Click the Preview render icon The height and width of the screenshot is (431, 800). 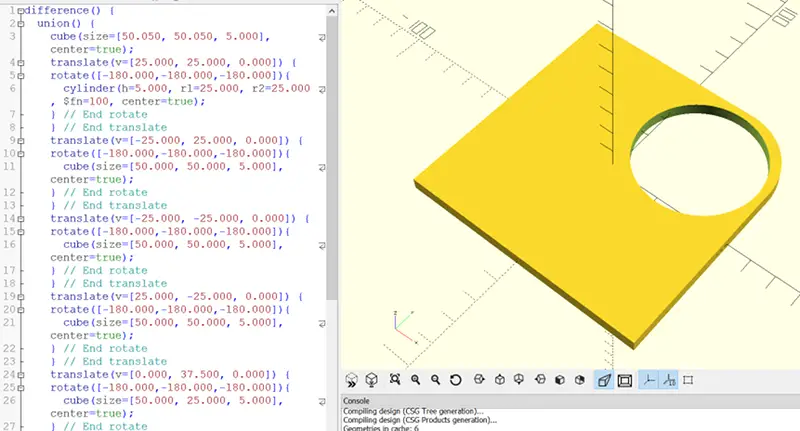[x=352, y=380]
